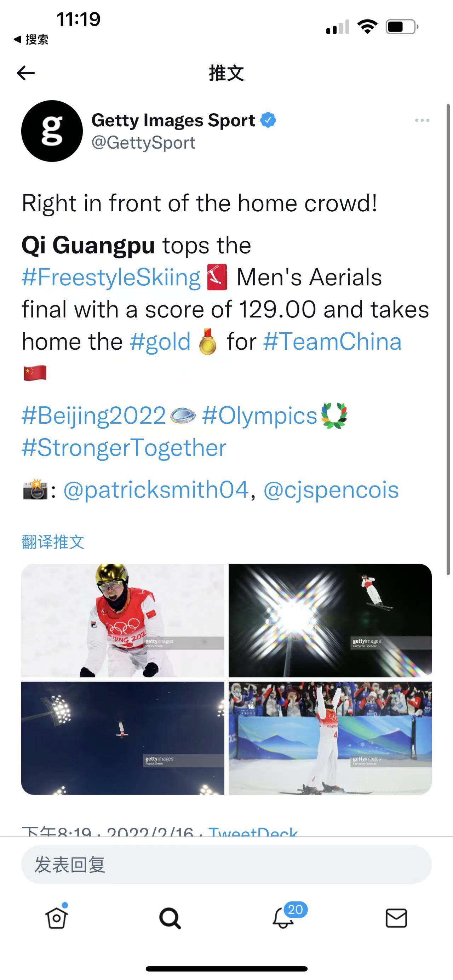453x980 pixels.
Task: Open Getty Images Sport profile avatar
Action: coord(52,131)
